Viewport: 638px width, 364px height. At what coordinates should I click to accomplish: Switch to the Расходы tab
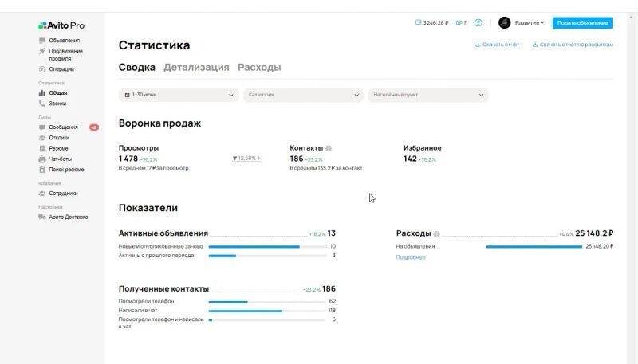[x=259, y=68]
